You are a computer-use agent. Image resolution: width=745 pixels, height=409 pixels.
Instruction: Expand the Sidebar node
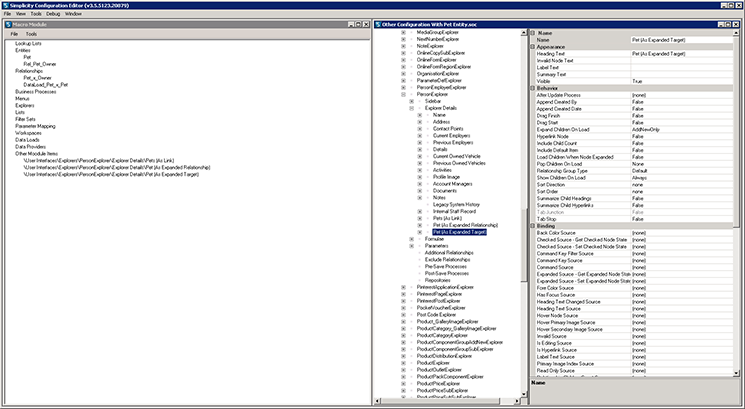[411, 101]
